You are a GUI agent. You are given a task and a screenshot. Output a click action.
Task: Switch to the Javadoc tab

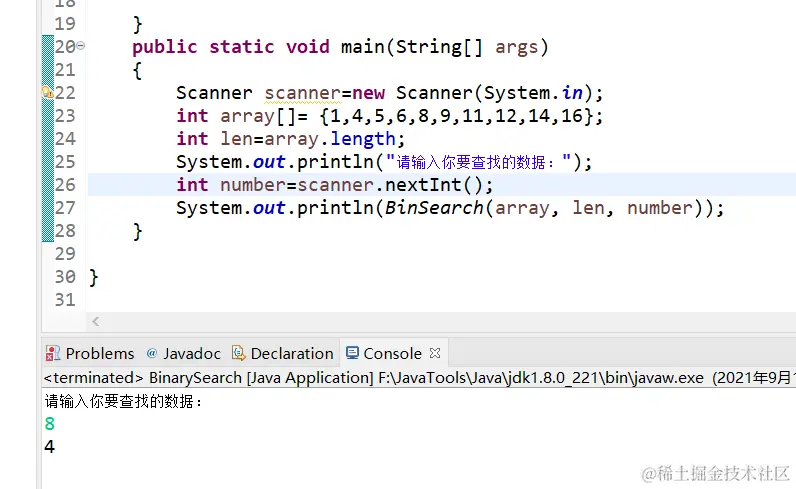[183, 353]
